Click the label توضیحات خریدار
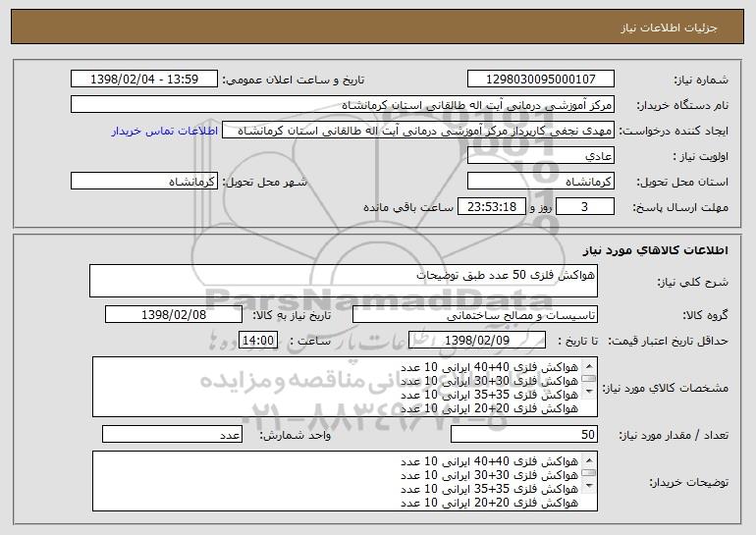756x535 pixels. [x=688, y=482]
